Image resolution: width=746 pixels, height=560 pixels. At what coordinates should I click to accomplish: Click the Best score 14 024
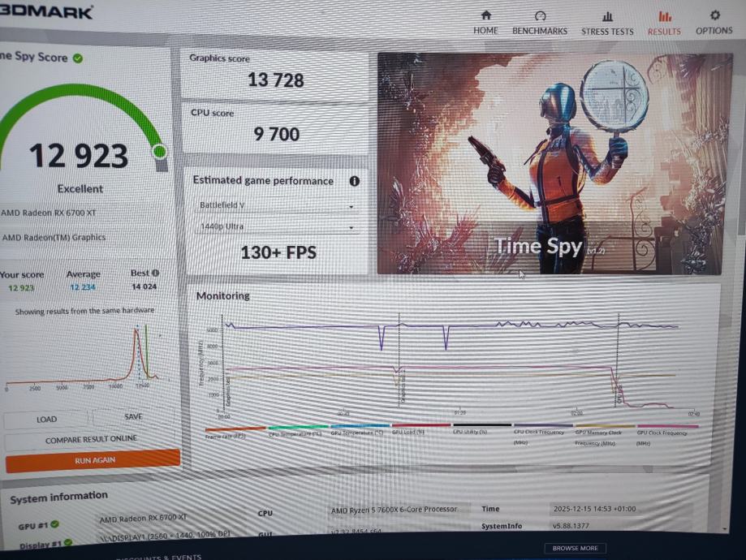coord(144,286)
